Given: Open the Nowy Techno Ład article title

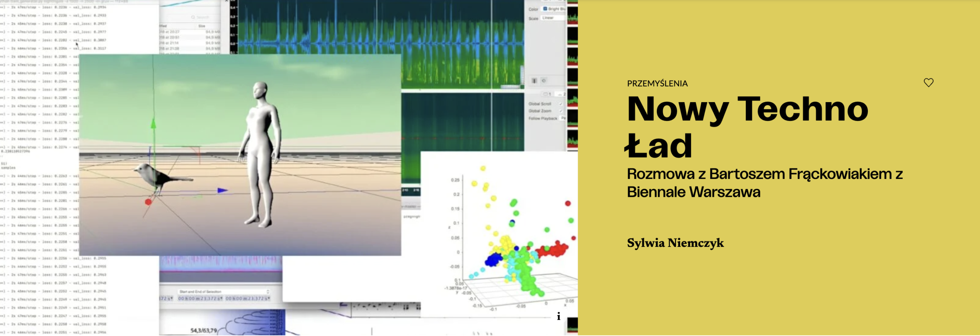Looking at the screenshot, I should coord(746,127).
